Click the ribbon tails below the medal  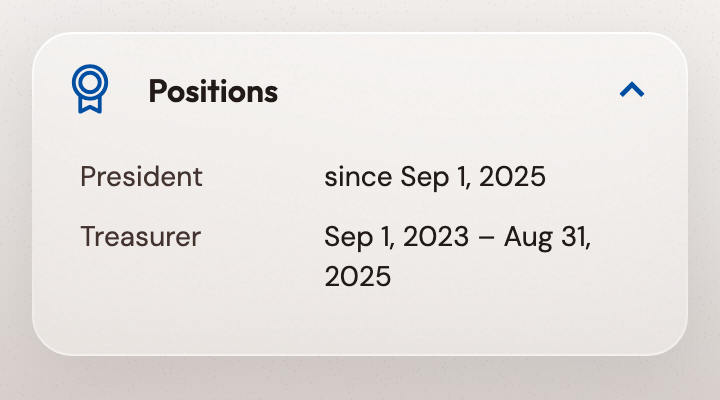coord(90,106)
